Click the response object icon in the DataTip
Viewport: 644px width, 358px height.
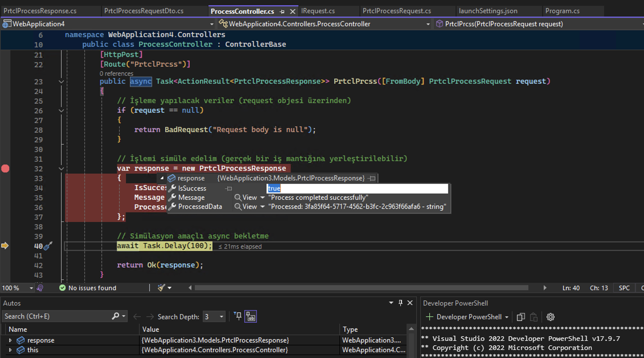[171, 178]
